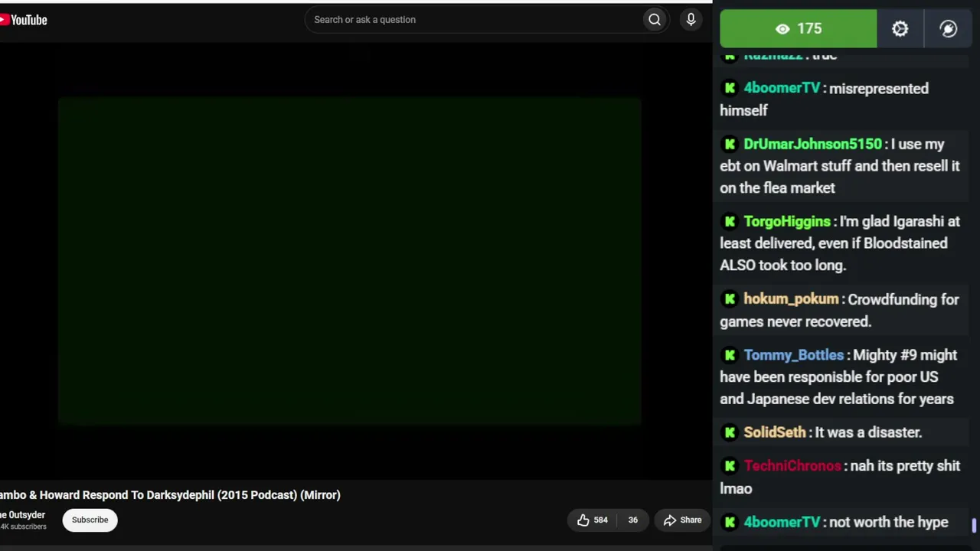Open the video title text
980x551 pixels.
tap(170, 495)
